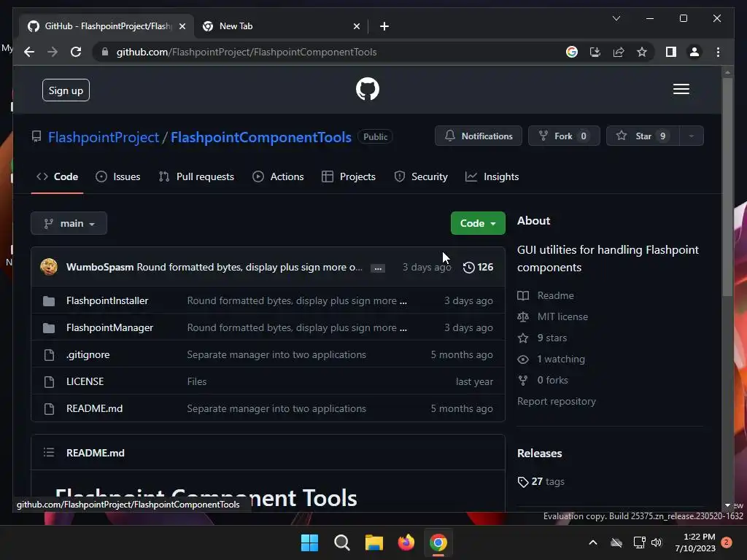Open the WumboSpasm author link
Image resolution: width=747 pixels, height=560 pixels.
click(x=100, y=267)
